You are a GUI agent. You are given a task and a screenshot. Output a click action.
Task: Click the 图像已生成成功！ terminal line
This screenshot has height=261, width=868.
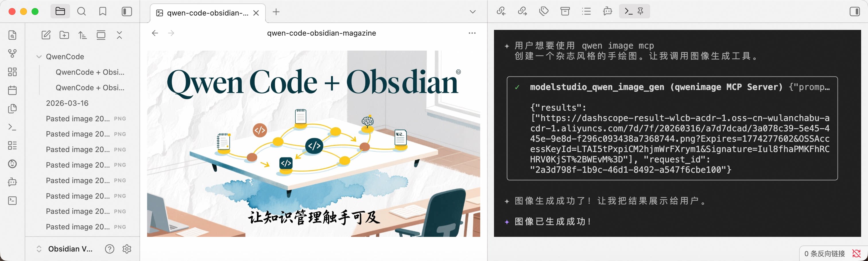pyautogui.click(x=553, y=222)
